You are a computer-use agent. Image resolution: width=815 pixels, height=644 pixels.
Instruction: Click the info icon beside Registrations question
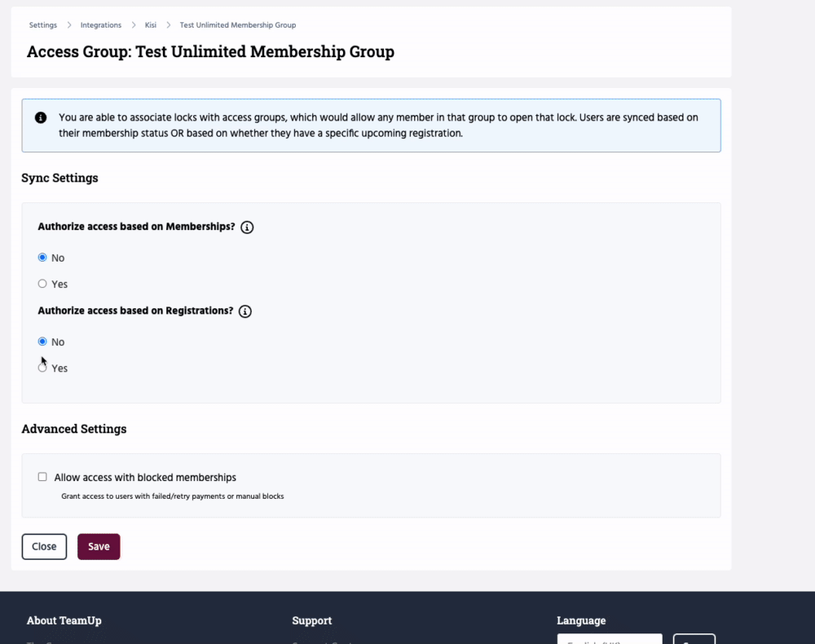pyautogui.click(x=245, y=311)
